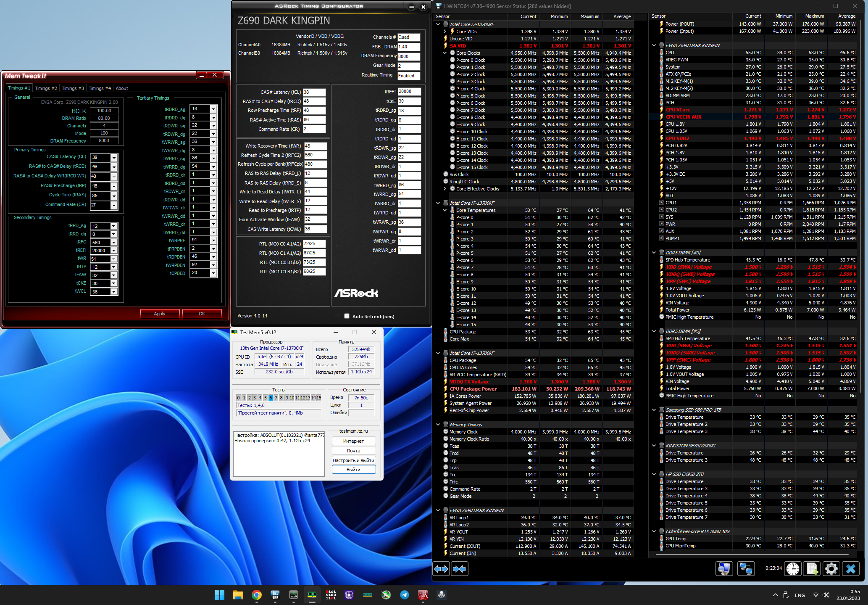Switch to the Timings #2 tab
The image size is (868, 605).
[x=46, y=88]
